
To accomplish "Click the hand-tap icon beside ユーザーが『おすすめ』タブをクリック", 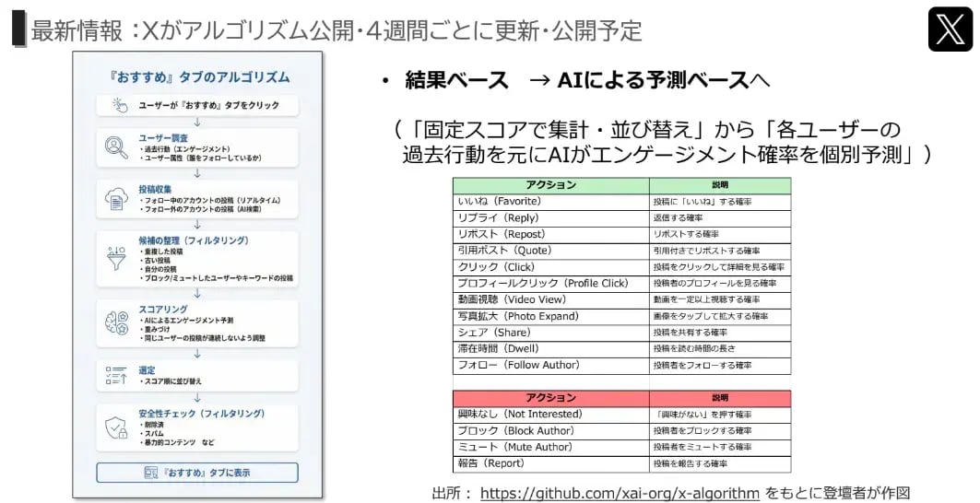I will tap(119, 105).
